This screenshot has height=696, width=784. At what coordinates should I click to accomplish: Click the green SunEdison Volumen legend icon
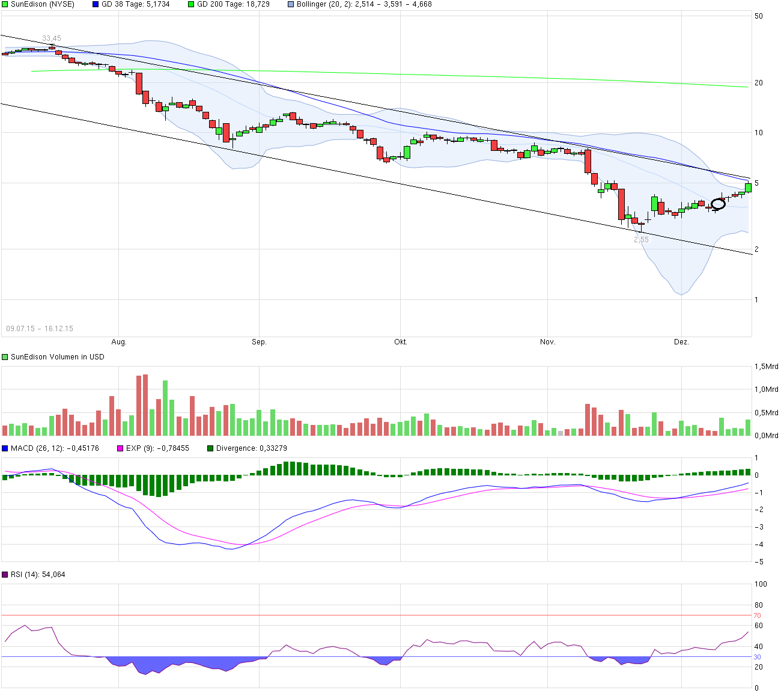click(x=4, y=356)
